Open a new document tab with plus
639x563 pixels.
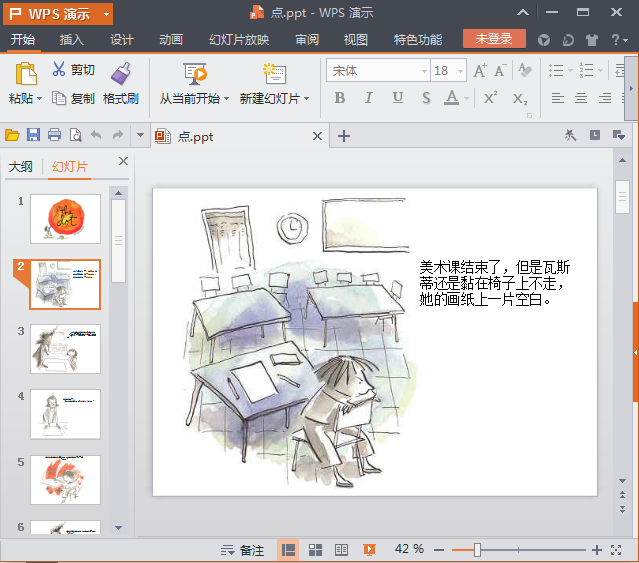[344, 136]
